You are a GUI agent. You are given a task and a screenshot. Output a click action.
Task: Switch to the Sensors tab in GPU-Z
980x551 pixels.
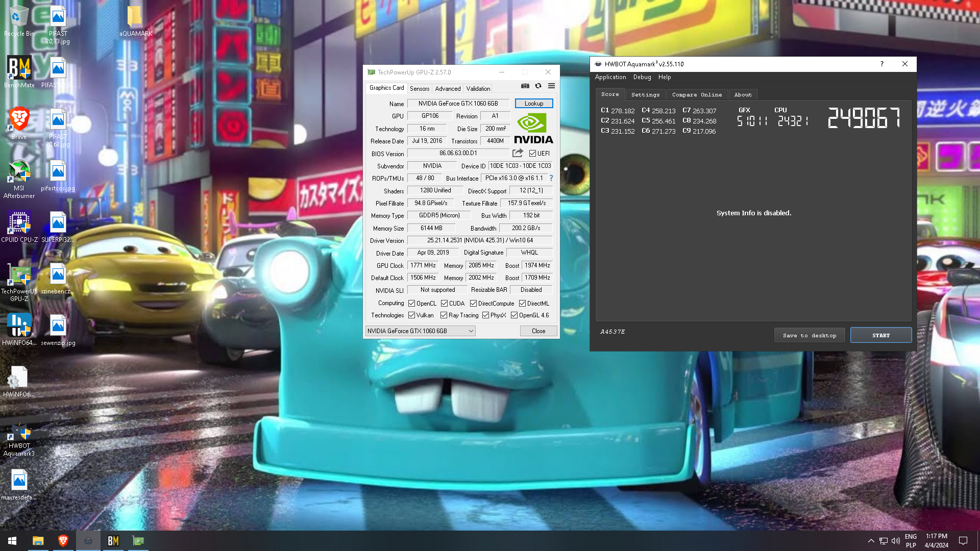pyautogui.click(x=420, y=88)
